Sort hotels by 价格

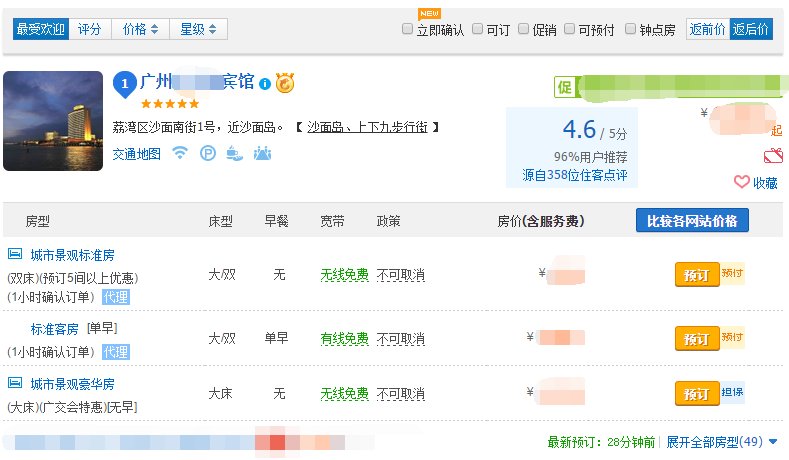tap(140, 29)
